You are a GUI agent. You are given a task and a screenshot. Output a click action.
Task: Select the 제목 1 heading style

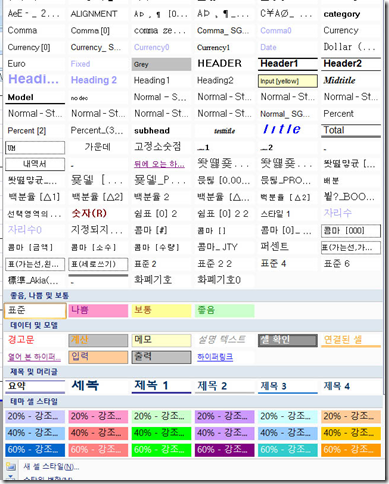(161, 386)
